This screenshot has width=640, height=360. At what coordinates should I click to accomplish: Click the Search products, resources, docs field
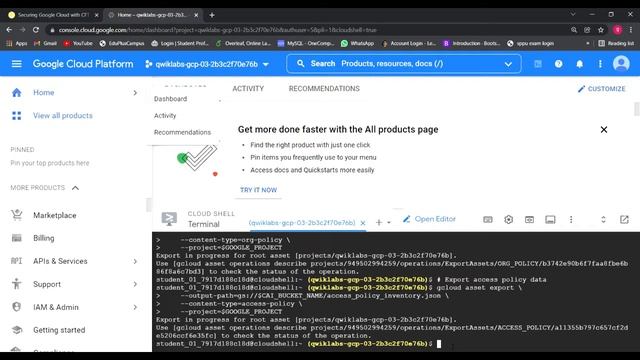403,64
